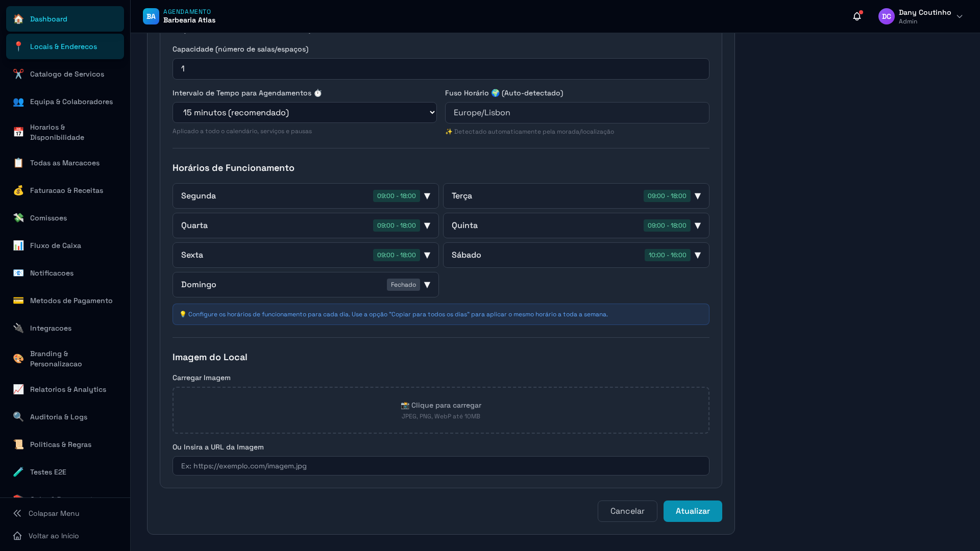Open the Intervalo de Tempo dropdown
This screenshot has height=551, width=980.
coord(304,112)
